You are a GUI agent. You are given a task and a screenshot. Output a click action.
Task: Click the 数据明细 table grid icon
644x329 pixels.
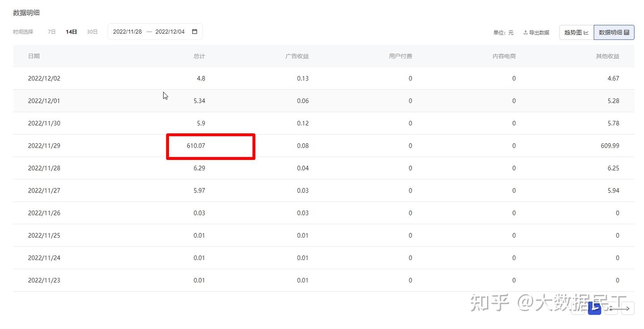click(627, 33)
